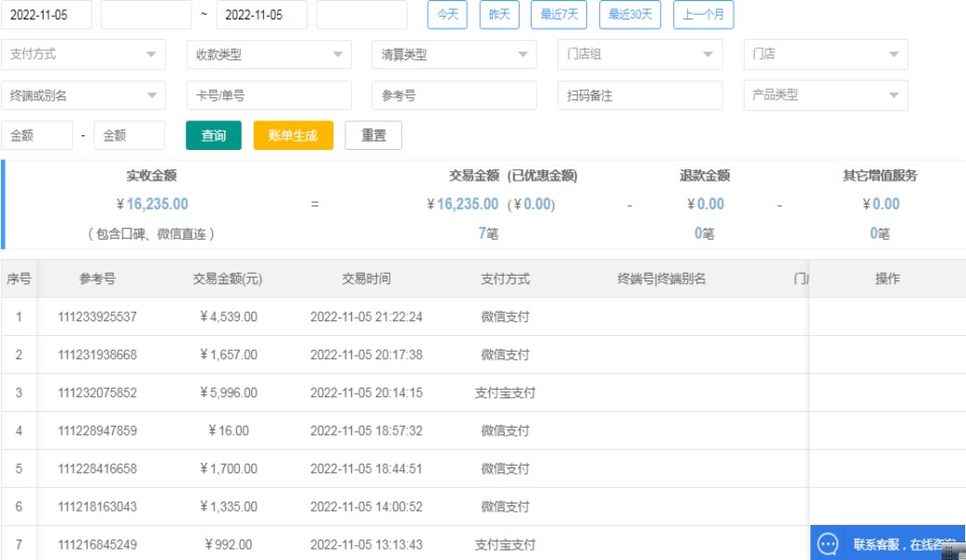Select the 昨天 date shortcut
Viewport: 966px width, 560px height.
(x=499, y=15)
